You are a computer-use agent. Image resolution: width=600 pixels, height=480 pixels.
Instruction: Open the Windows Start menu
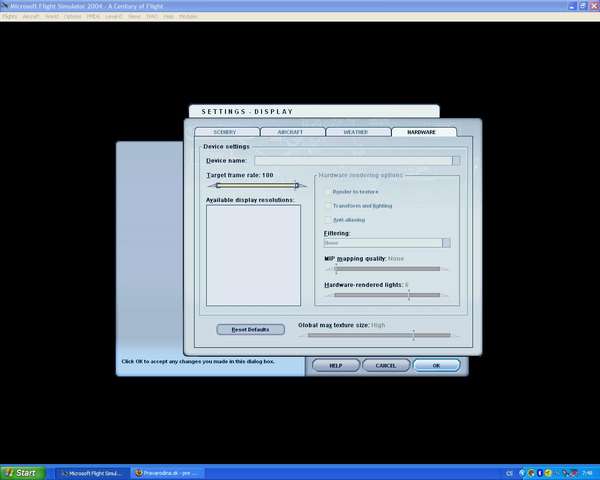coord(22,473)
